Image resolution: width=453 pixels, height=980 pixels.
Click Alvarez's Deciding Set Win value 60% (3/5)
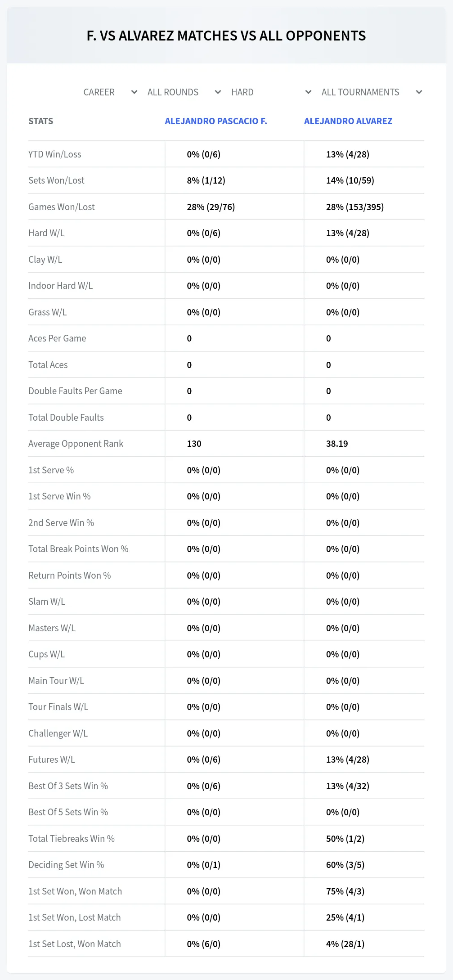pos(345,865)
